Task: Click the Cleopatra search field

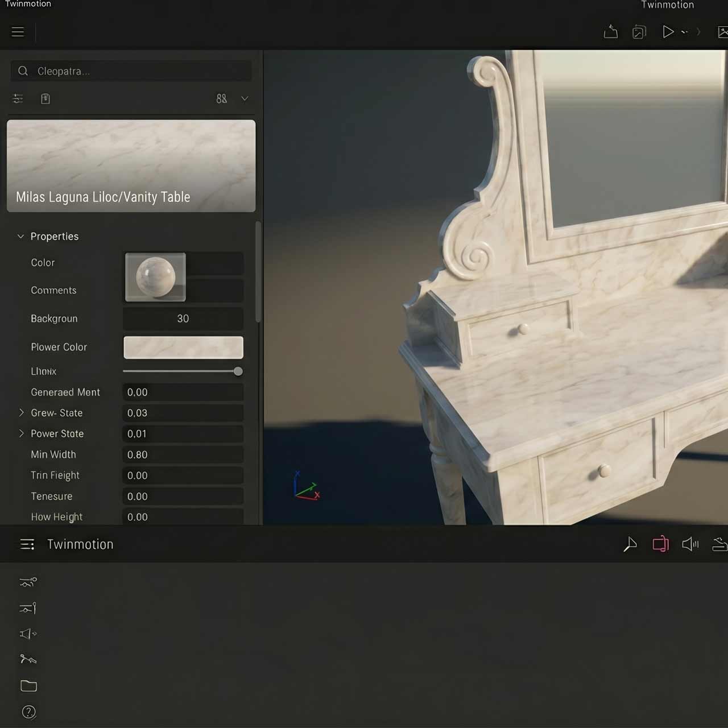Action: point(131,71)
